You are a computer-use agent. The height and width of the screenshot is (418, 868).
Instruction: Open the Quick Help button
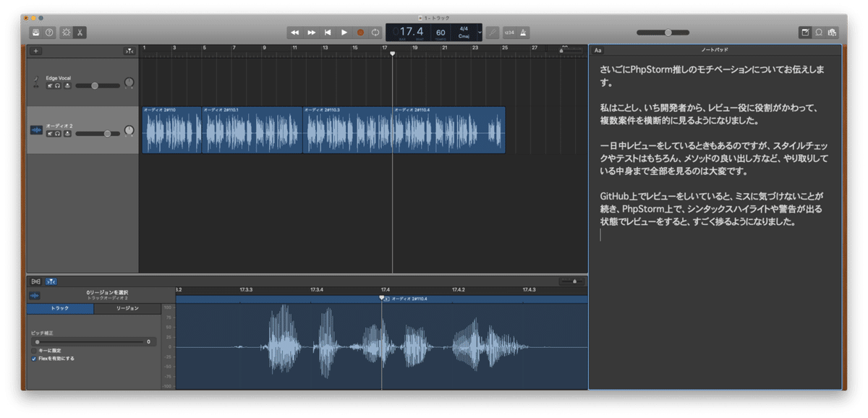[49, 33]
